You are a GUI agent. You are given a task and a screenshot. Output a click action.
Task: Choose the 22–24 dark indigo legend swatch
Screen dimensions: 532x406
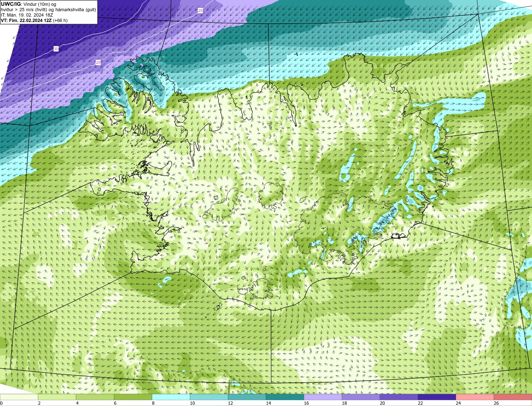coord(437,397)
